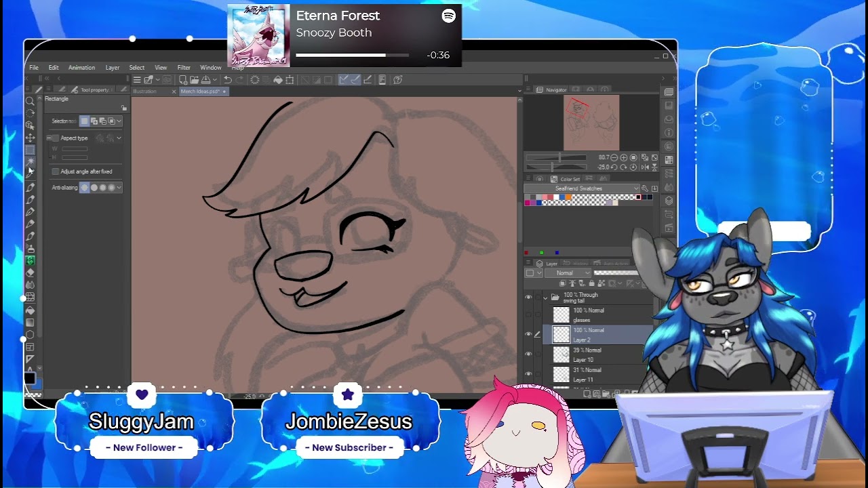Open the File menu
The width and height of the screenshot is (868, 488).
click(x=34, y=68)
